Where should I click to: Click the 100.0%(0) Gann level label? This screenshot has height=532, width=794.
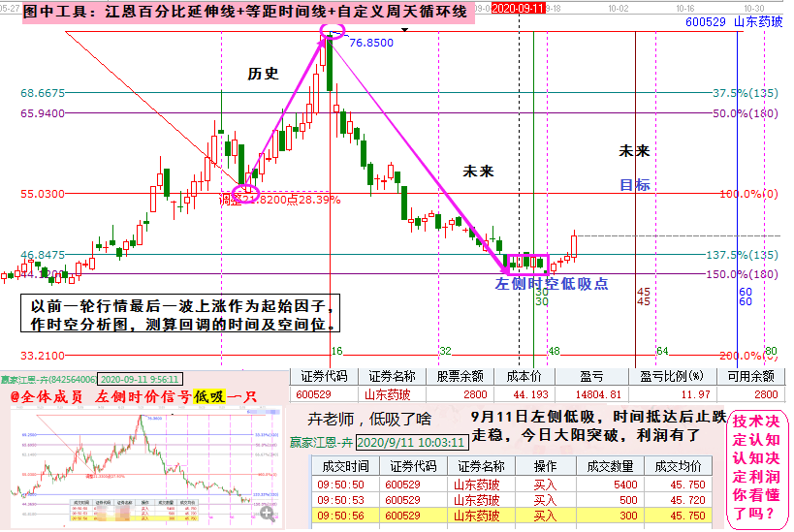(x=745, y=194)
